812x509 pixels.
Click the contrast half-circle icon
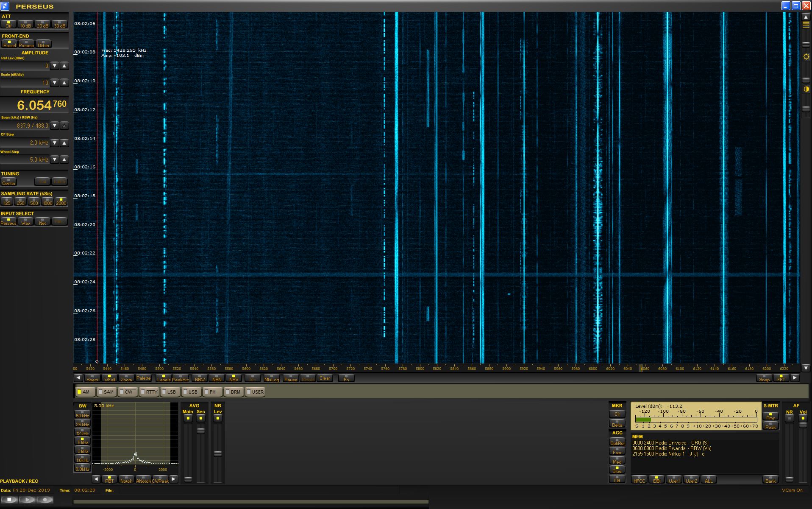(x=806, y=89)
